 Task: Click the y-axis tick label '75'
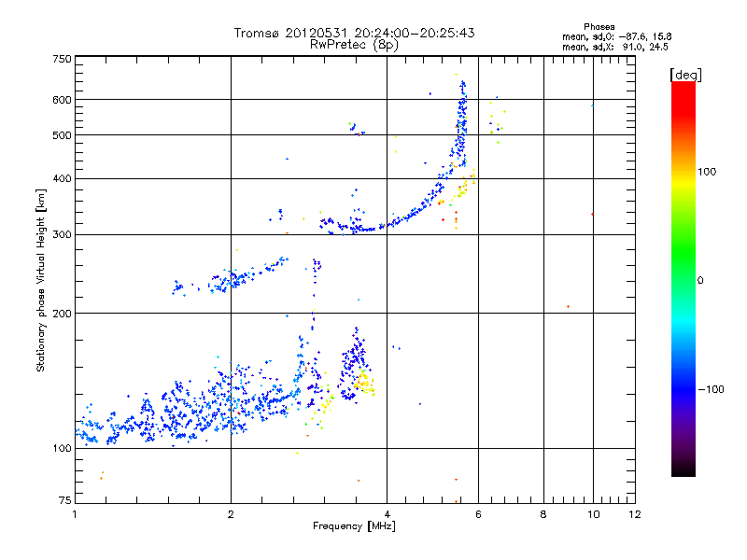pyautogui.click(x=65, y=500)
